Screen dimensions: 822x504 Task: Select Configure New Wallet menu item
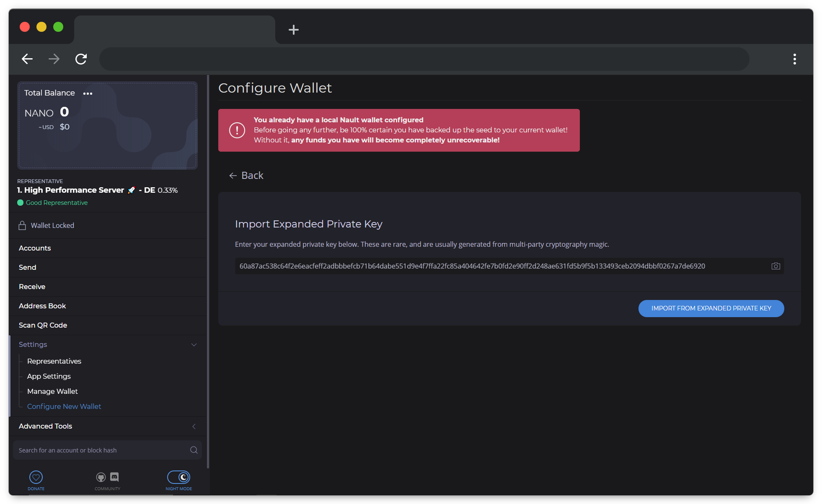coord(65,406)
